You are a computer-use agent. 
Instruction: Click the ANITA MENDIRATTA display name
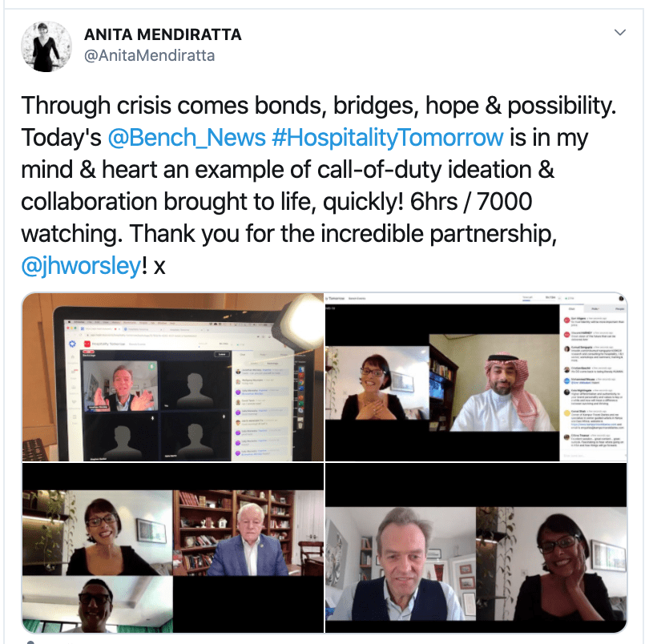point(163,34)
